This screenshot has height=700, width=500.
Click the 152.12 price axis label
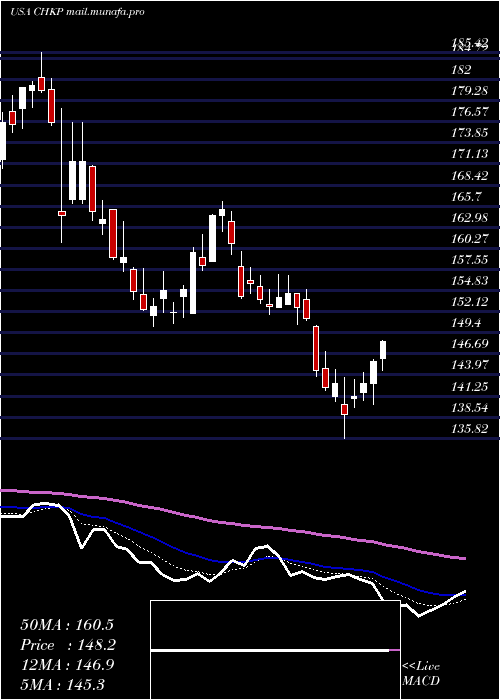470,301
